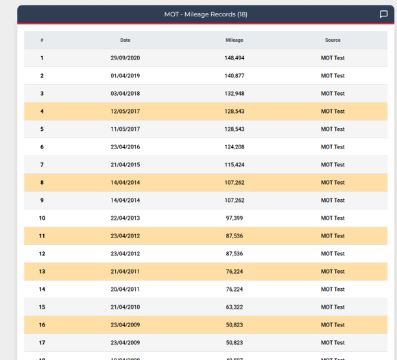The image size is (397, 360).
Task: Open the comment icon in header
Action: click(384, 14)
